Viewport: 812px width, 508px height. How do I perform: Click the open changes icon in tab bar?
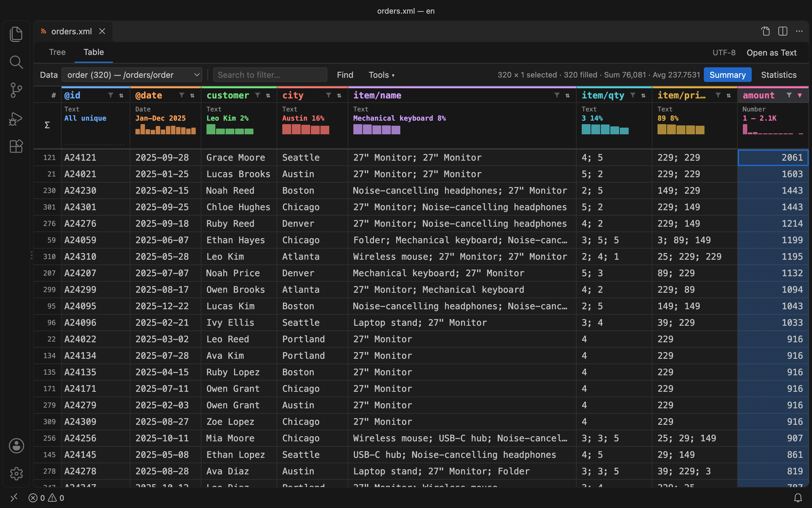pyautogui.click(x=765, y=31)
